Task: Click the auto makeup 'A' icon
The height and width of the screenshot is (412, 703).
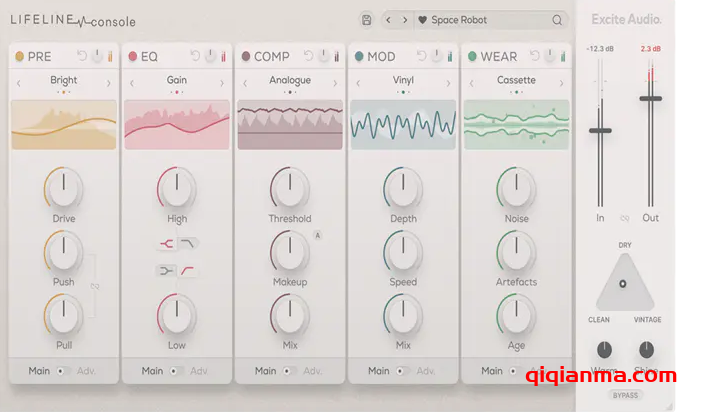Action: pos(318,236)
